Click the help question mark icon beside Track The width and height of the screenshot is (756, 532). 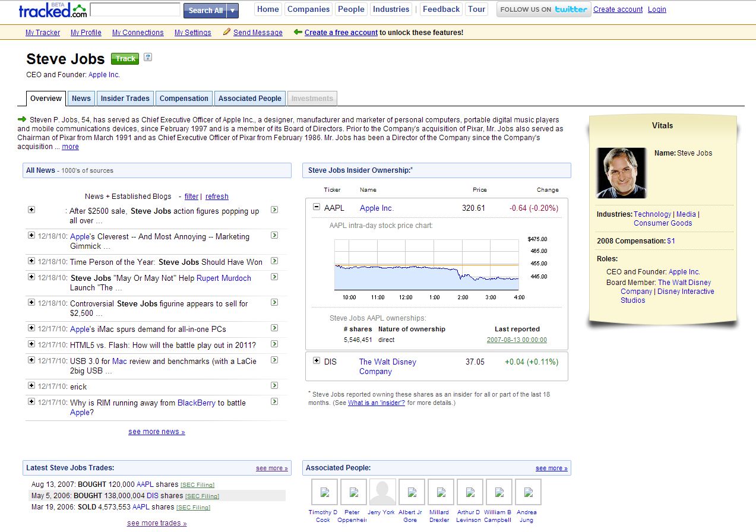(x=148, y=58)
